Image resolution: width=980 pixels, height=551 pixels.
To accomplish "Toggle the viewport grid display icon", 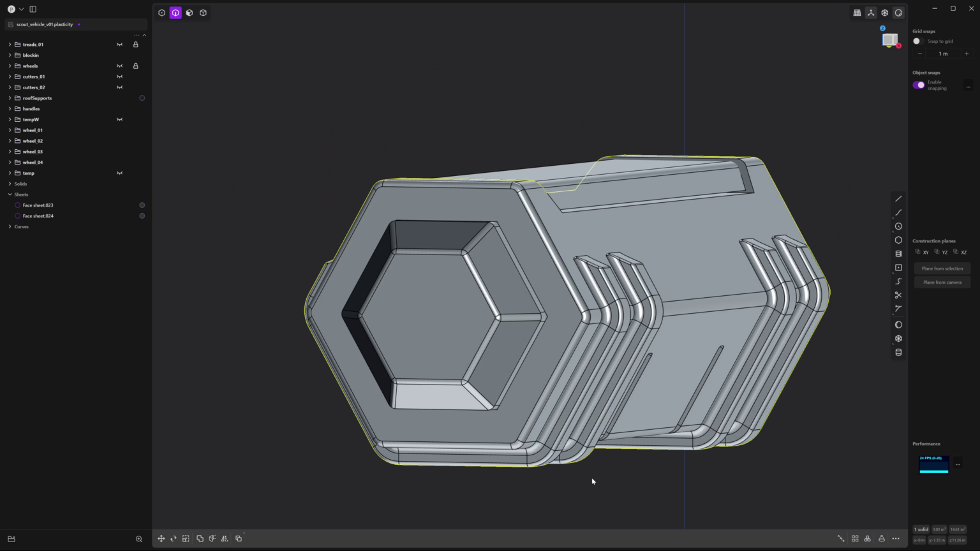I will (857, 13).
